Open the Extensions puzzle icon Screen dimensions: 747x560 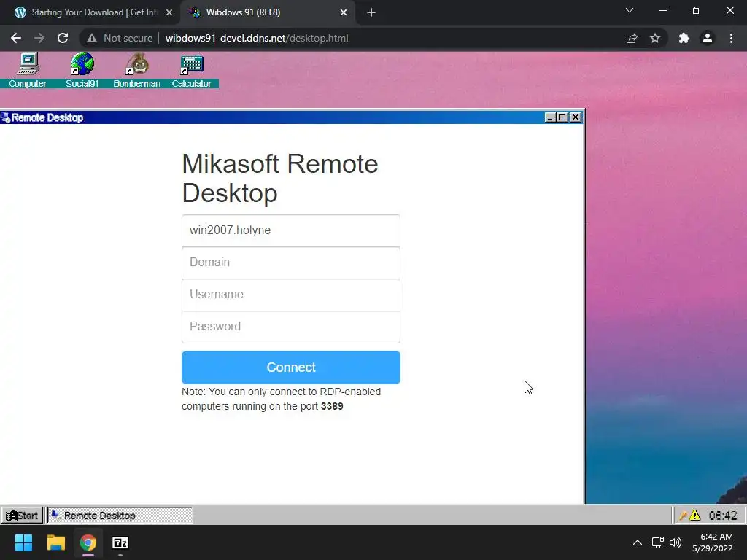pos(684,38)
